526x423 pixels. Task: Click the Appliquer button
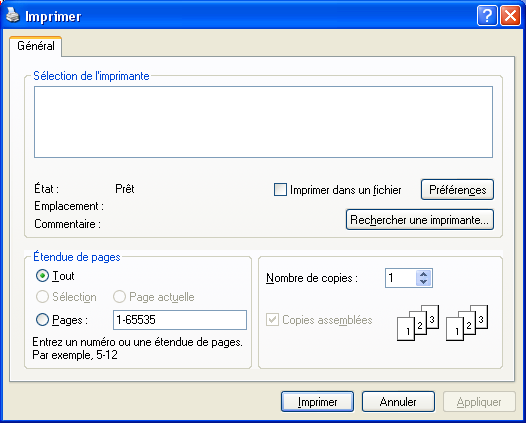(479, 402)
